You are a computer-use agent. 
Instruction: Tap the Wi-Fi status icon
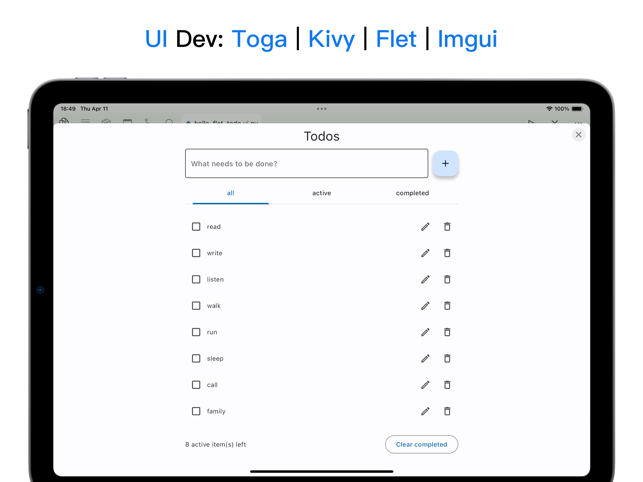point(549,109)
